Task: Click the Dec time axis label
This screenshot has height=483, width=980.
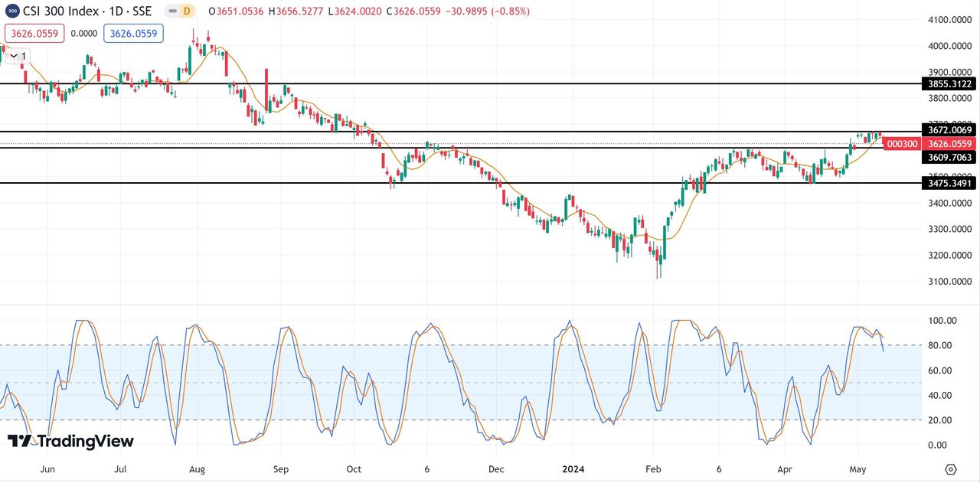Action: coord(496,468)
